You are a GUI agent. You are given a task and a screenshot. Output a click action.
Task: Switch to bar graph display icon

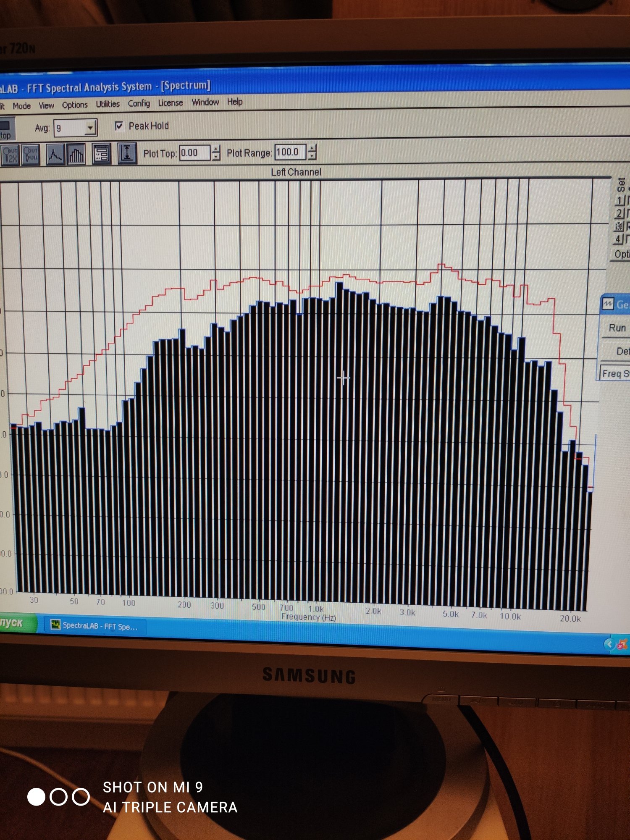(x=76, y=155)
